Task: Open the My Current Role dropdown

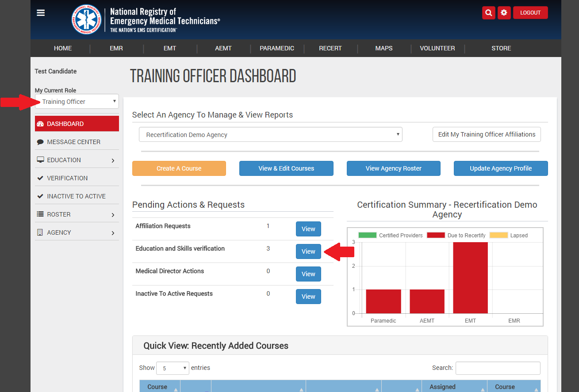Action: click(x=77, y=102)
